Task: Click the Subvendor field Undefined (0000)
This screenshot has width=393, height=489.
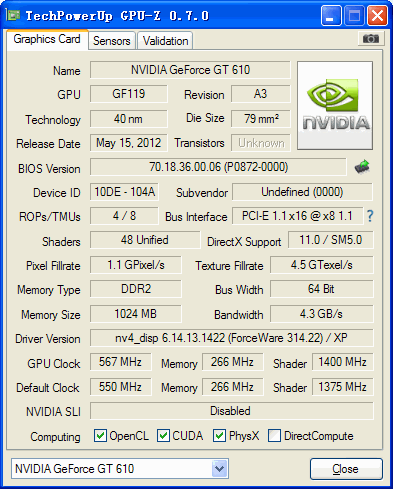Action: click(302, 192)
